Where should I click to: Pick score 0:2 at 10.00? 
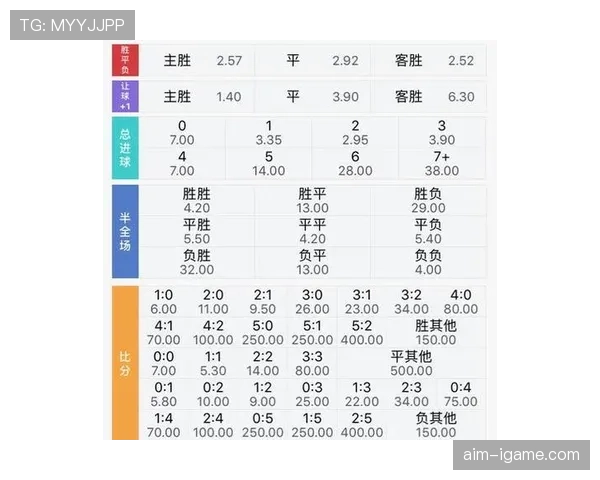[213, 395]
